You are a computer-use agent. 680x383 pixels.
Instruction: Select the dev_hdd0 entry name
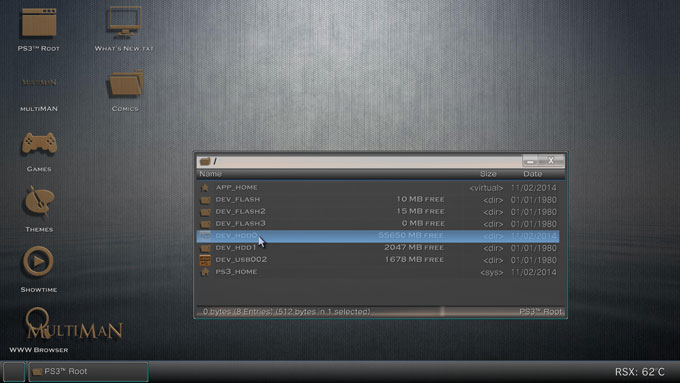[x=236, y=236]
